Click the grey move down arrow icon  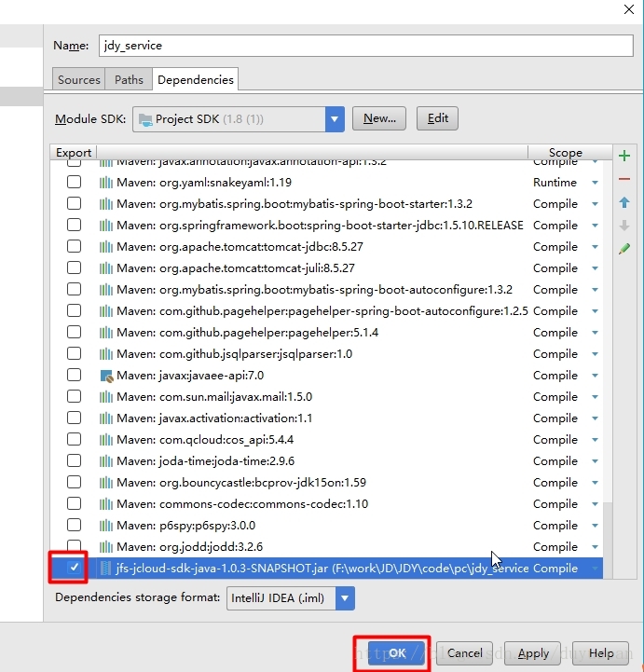(x=624, y=226)
